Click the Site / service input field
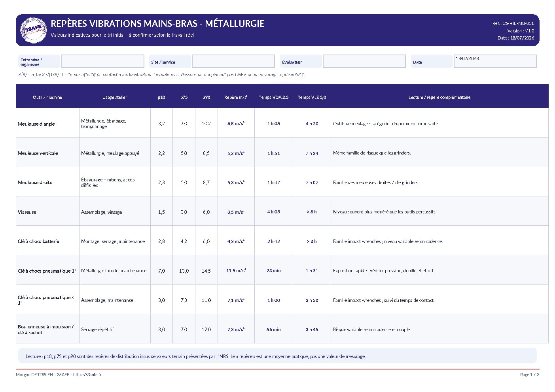 (233, 61)
